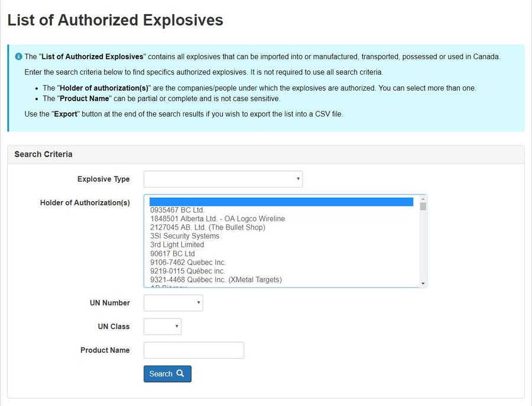Select 9321-4468 Québec Inc. (XMetal Targets)

tap(216, 280)
